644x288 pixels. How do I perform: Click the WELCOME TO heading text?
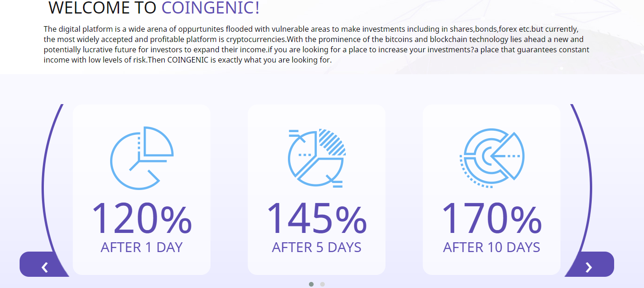(x=103, y=8)
